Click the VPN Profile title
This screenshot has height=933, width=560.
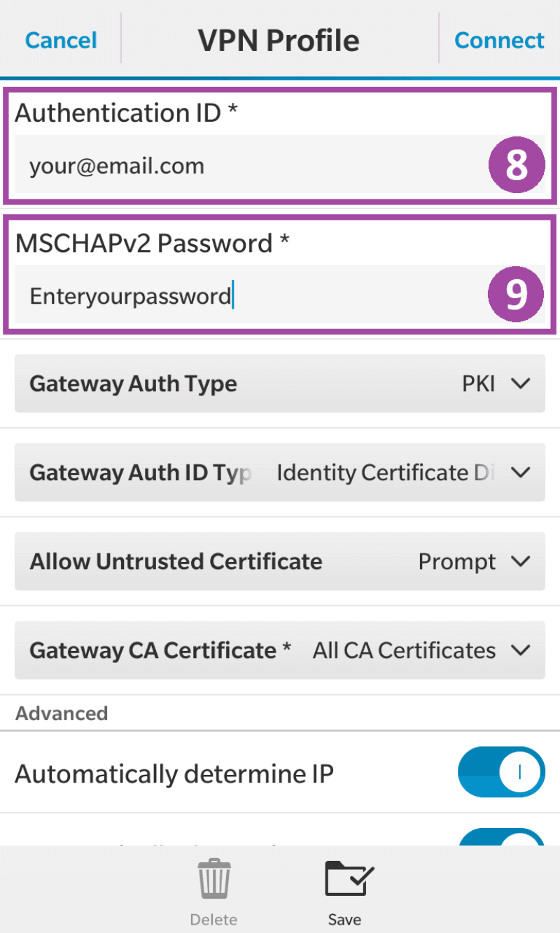(x=279, y=41)
